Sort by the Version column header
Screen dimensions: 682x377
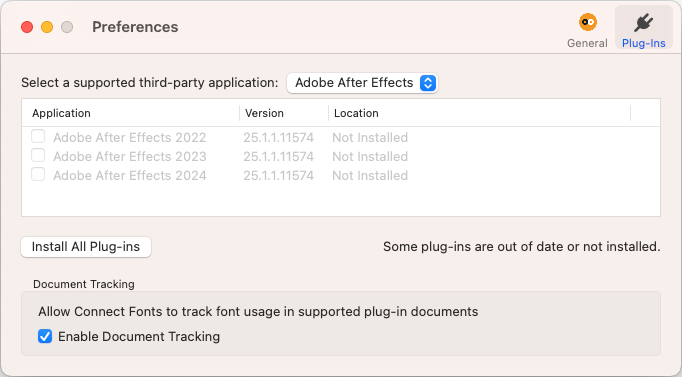pos(284,113)
